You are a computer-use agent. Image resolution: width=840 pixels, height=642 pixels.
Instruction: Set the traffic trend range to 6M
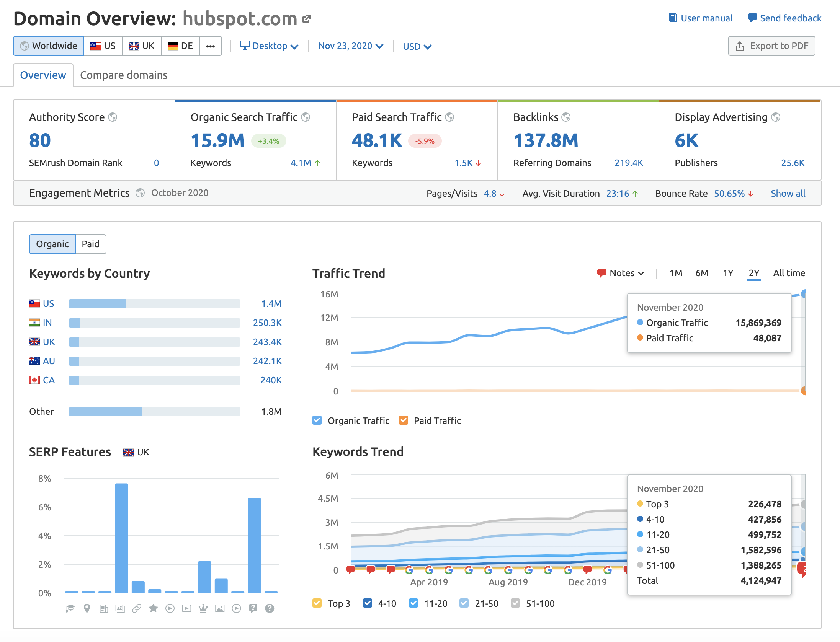(702, 273)
